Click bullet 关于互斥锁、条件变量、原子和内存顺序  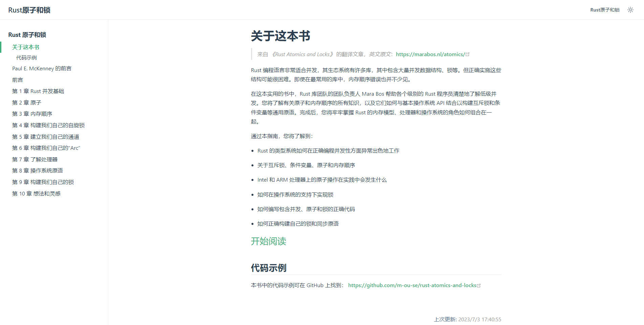tap(306, 165)
